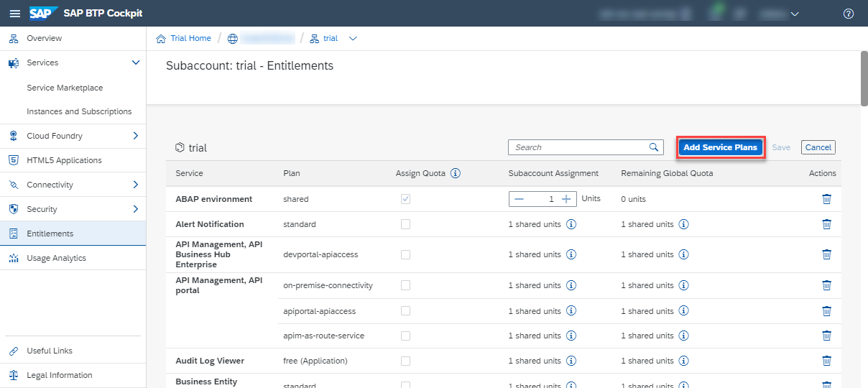Click the vertical page scrollbar

point(864,79)
